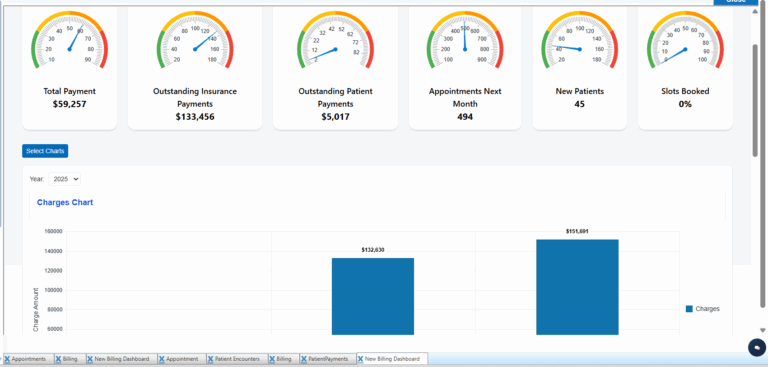This screenshot has width=768, height=367.
Task: Click the Charge Amount axis label
Action: (36, 310)
